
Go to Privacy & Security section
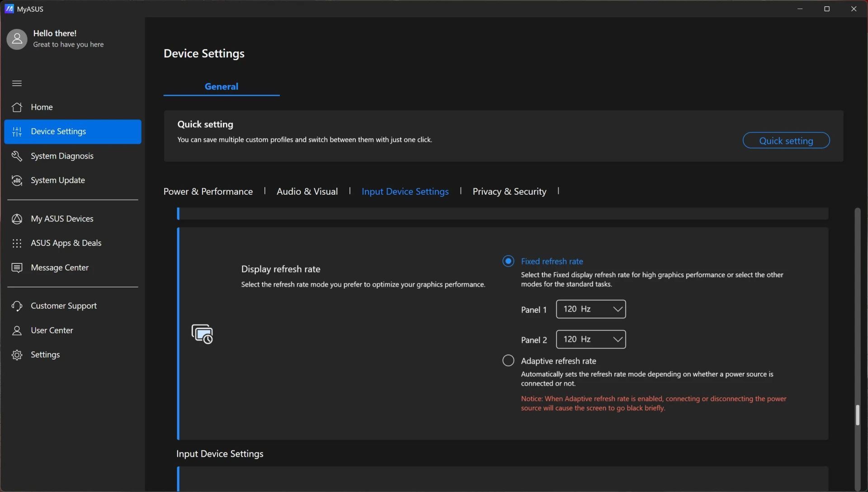[x=509, y=192]
